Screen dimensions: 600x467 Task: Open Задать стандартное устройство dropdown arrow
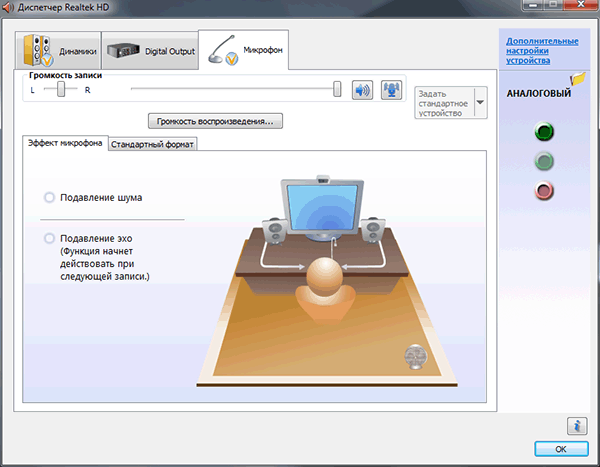point(480,102)
